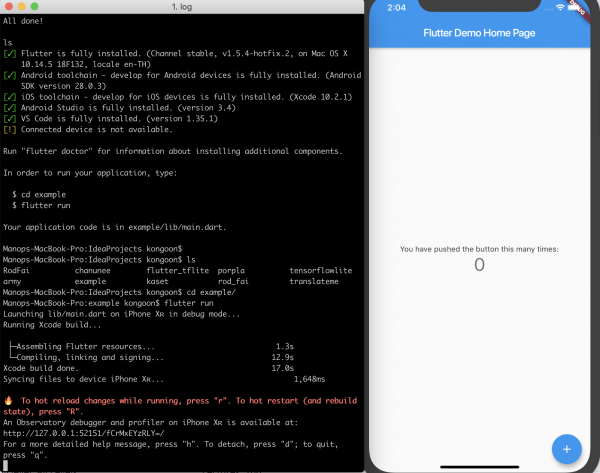Click the yellow minimize button of the terminal
This screenshot has height=473, width=600.
point(22,6)
